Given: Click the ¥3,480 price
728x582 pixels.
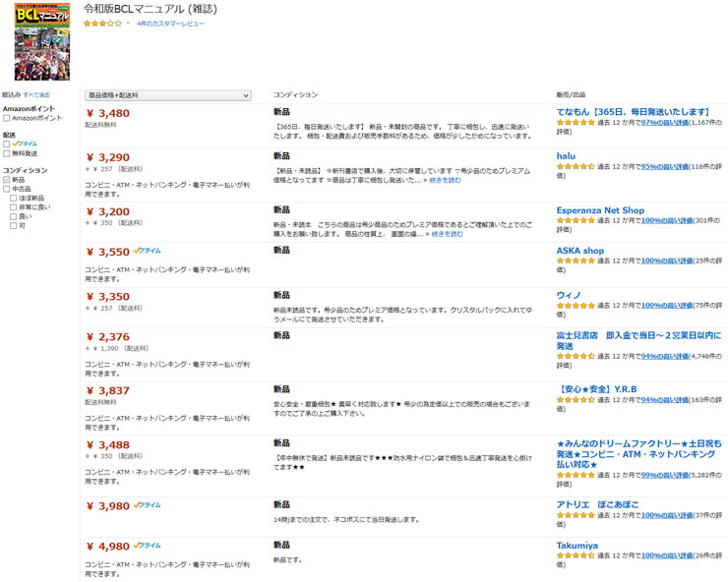Looking at the screenshot, I should point(107,113).
